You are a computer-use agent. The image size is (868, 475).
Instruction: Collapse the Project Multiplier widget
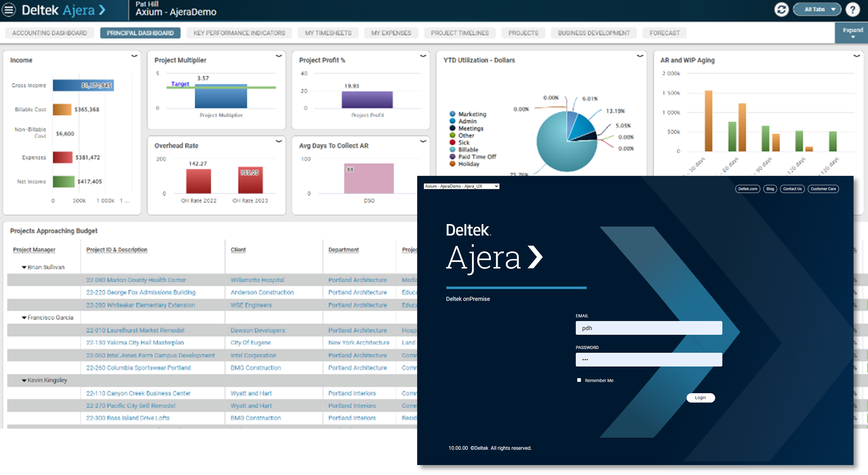point(278,55)
